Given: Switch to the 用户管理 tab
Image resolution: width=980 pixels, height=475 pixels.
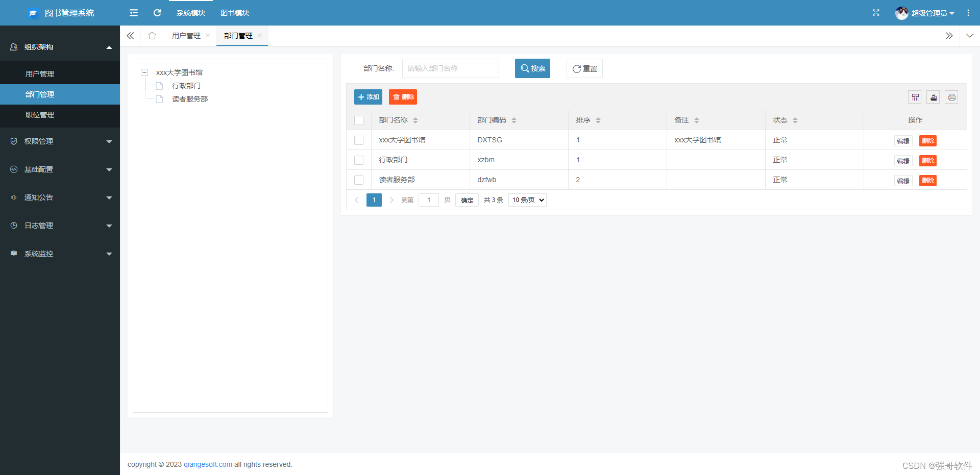Looking at the screenshot, I should click(186, 36).
